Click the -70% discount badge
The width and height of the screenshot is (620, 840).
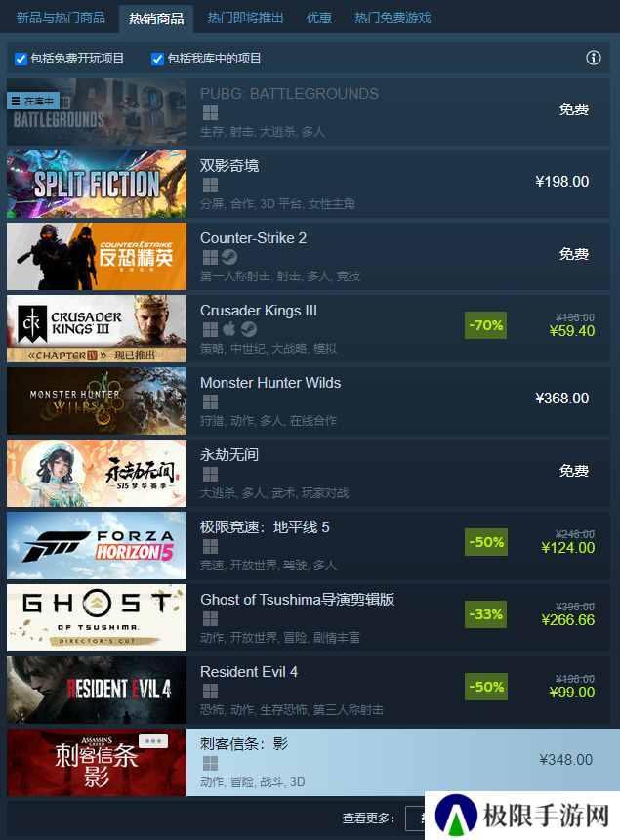pos(485,325)
